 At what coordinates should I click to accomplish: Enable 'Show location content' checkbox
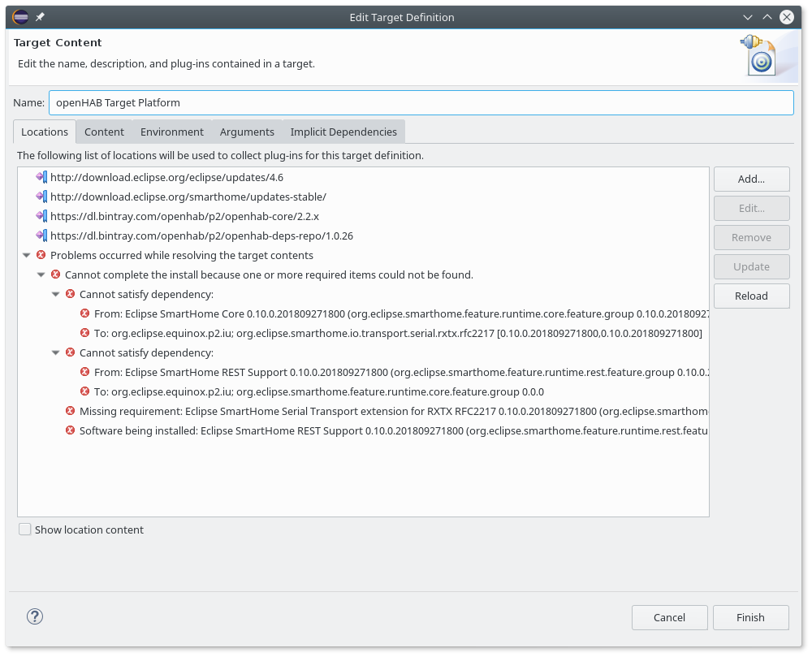[x=25, y=529]
